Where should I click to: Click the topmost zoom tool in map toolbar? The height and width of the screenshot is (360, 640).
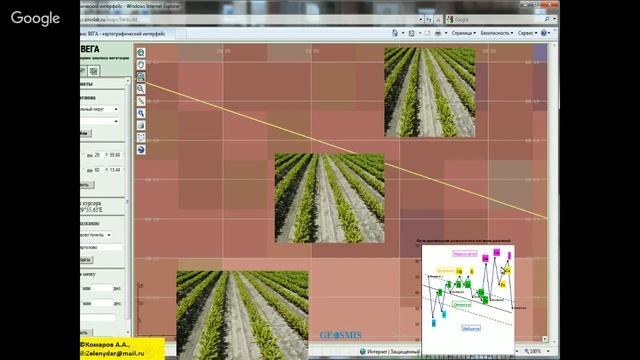(141, 53)
